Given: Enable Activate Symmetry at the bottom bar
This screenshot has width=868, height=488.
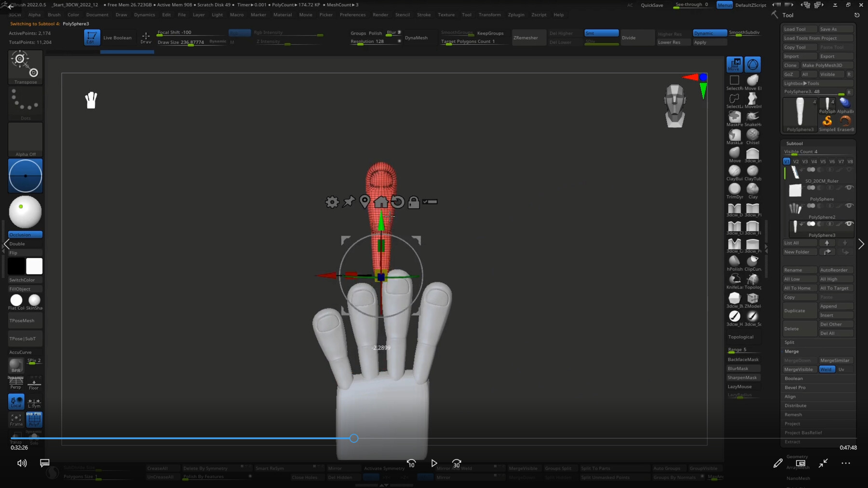Looking at the screenshot, I should [384, 468].
